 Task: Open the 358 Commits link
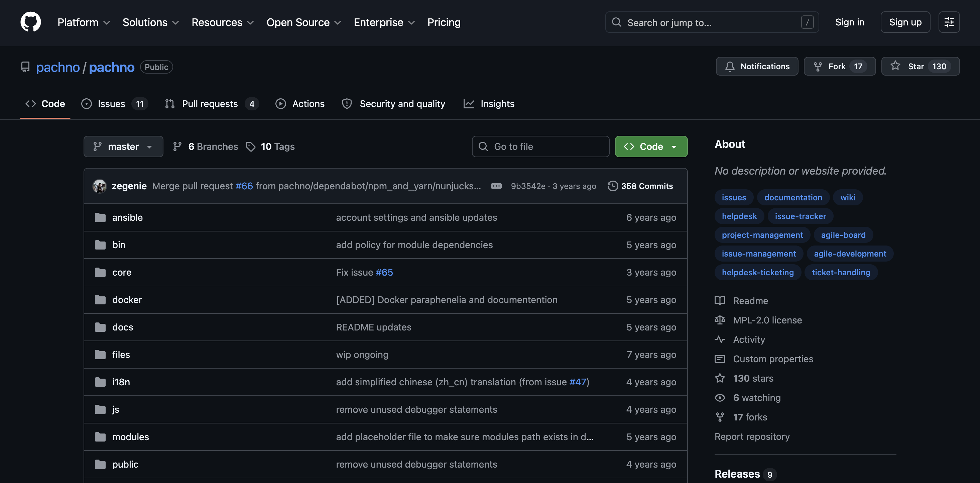click(x=640, y=186)
